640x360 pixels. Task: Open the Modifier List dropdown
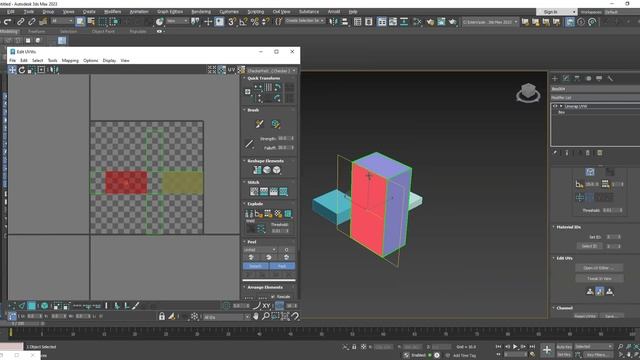pyautogui.click(x=595, y=98)
